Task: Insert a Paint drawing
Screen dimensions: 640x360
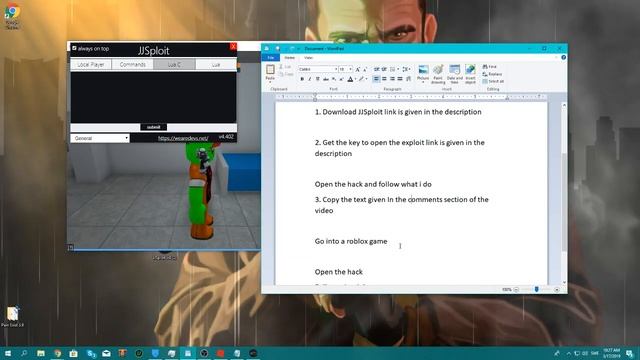Action: (x=438, y=74)
